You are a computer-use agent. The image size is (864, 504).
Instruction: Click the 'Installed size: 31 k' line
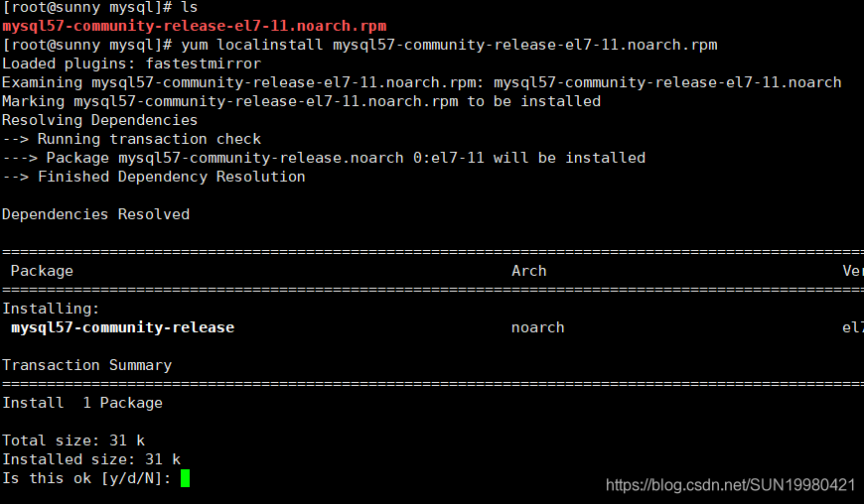[91, 459]
